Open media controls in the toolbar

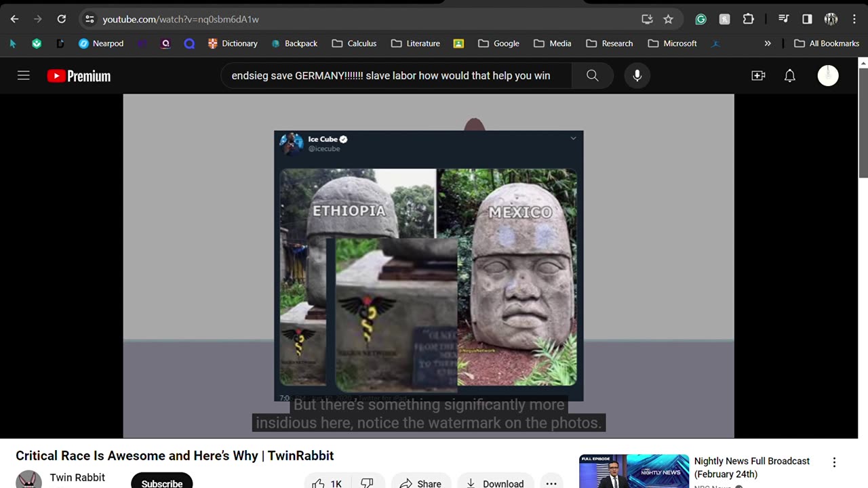point(783,19)
